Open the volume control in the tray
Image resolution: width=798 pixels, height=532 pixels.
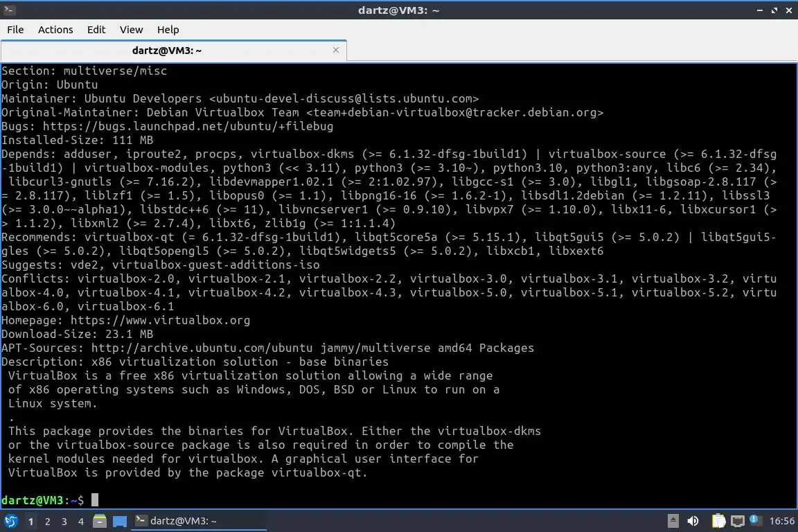pos(693,521)
